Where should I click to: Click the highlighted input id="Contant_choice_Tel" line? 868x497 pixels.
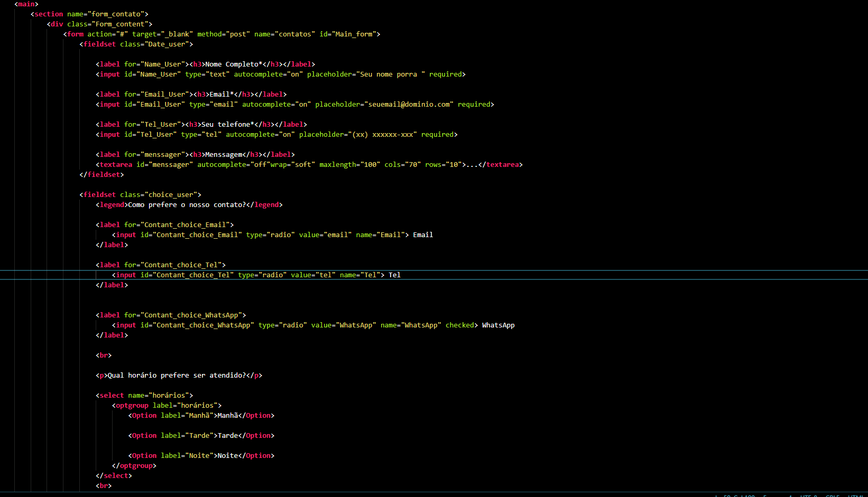click(256, 275)
